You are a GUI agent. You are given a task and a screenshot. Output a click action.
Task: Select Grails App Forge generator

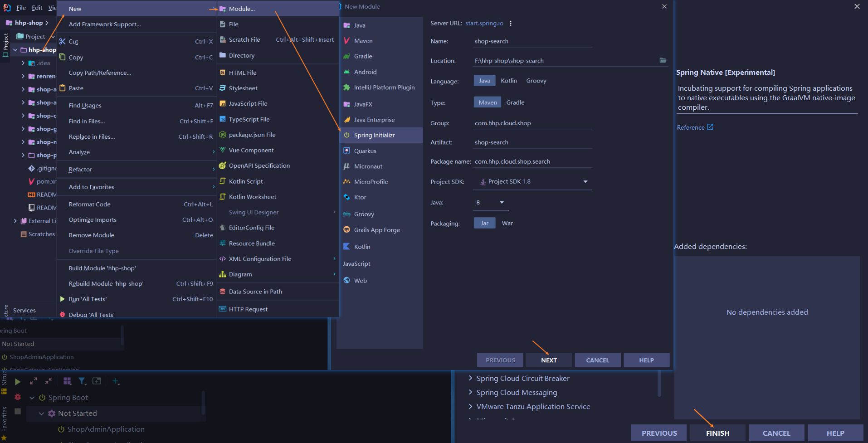381,230
